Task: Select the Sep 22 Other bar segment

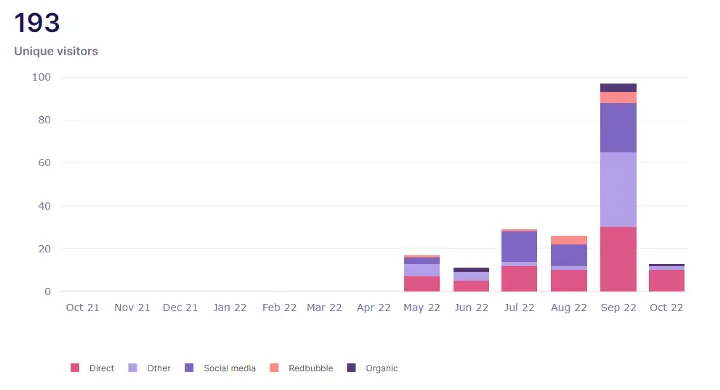Action: [x=618, y=189]
